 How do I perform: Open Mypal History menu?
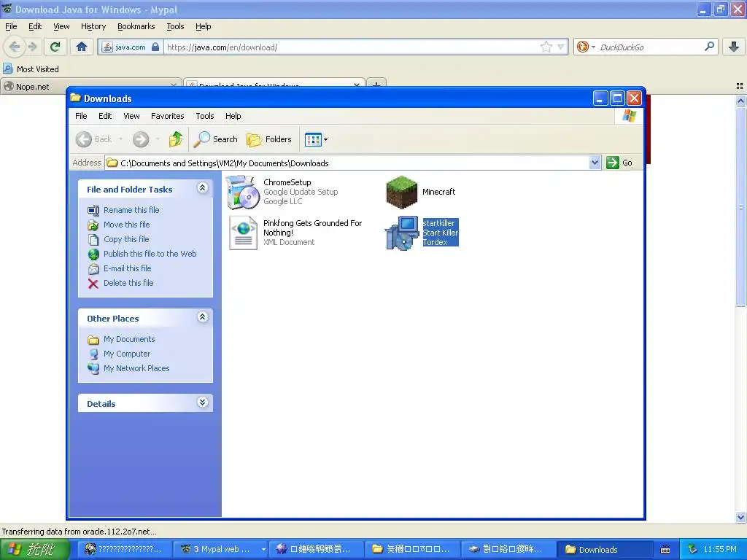coord(93,26)
